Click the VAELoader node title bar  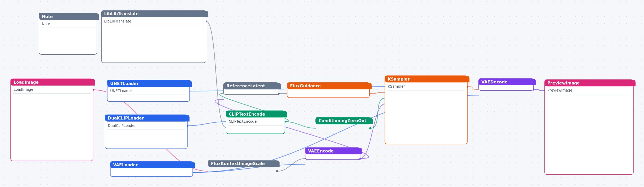[x=153, y=165]
